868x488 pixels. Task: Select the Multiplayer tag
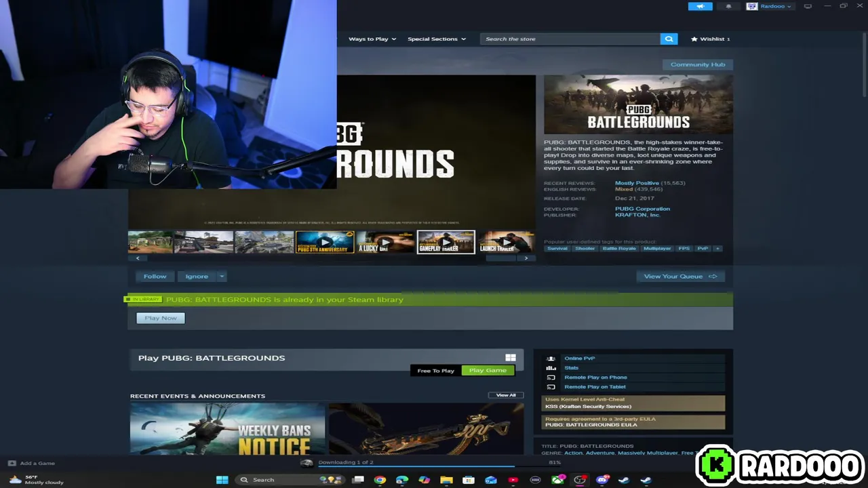(x=657, y=248)
